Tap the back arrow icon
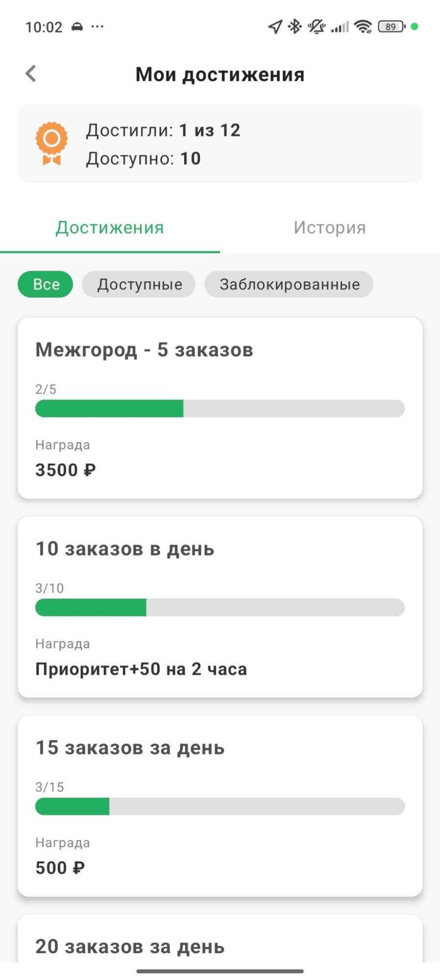This screenshot has height=980, width=440. pyautogui.click(x=31, y=74)
